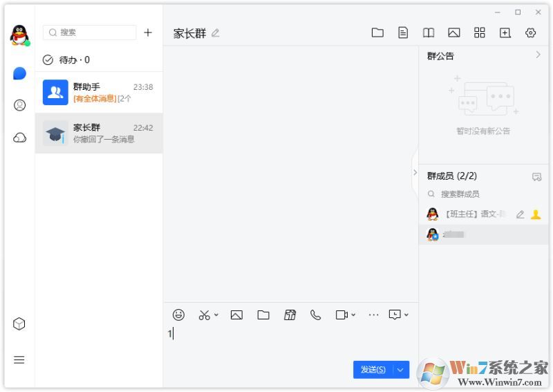The width and height of the screenshot is (553, 392).
Task: Open group settings gear icon
Action: pyautogui.click(x=531, y=32)
